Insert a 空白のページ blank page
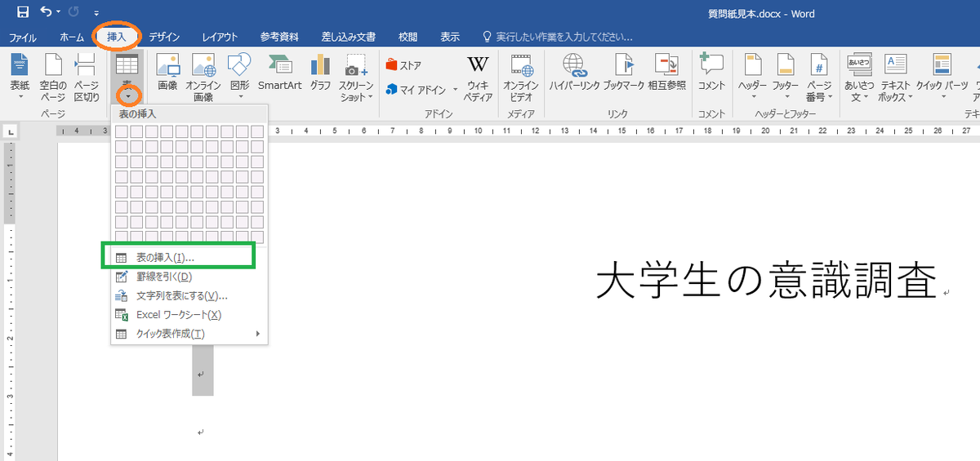The width and height of the screenshot is (980, 461). click(x=53, y=77)
